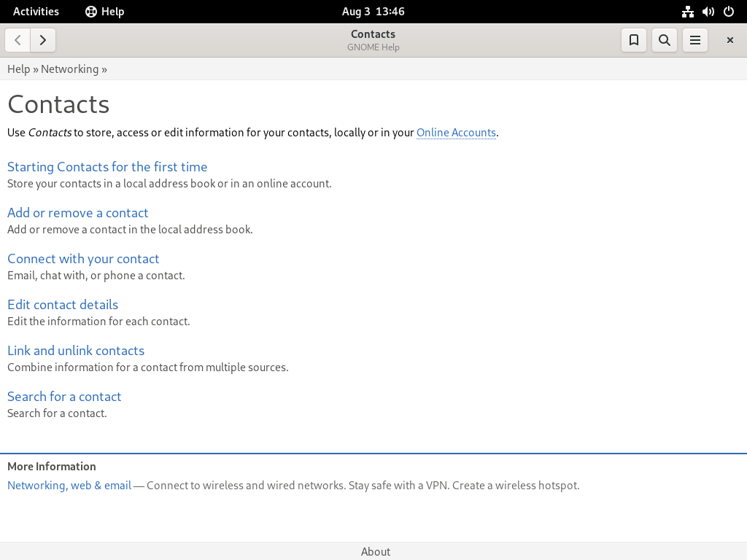Go forward to the next help page
The height and width of the screenshot is (560, 747).
43,40
